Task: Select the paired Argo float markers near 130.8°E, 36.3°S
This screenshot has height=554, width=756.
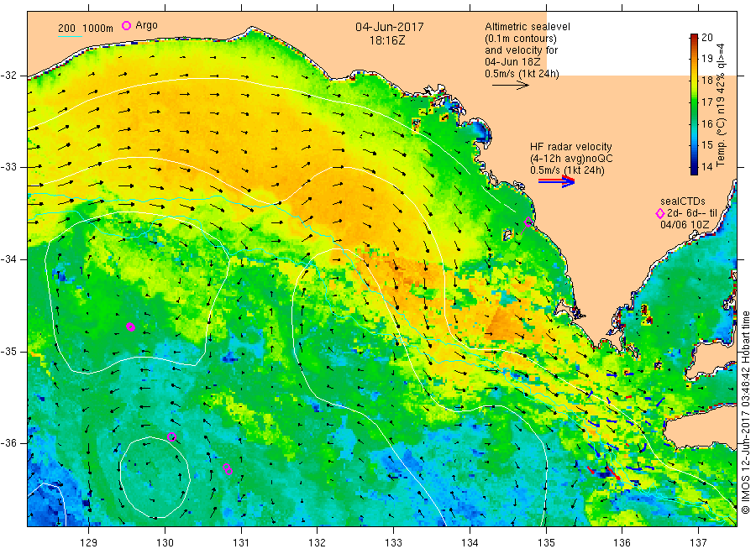Action: coord(228,469)
